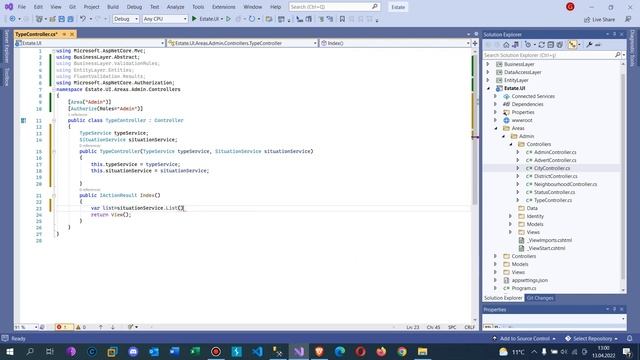The width and height of the screenshot is (640, 360).
Task: Select Program.cs in Solution Explorer
Action: [x=524, y=288]
